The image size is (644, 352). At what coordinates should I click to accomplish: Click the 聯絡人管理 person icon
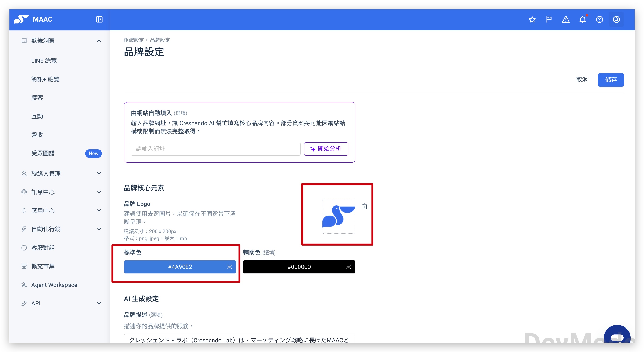click(x=24, y=174)
